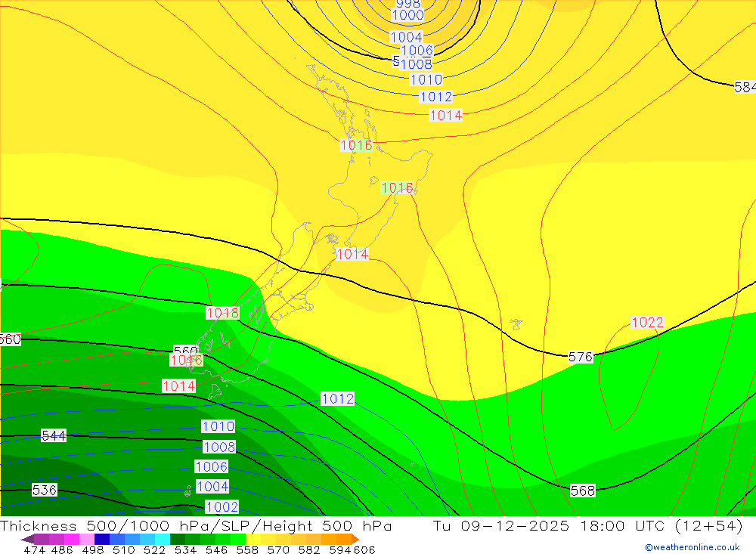
Task: Click Stewart Island's outline south of South Island
Action: tap(215, 391)
